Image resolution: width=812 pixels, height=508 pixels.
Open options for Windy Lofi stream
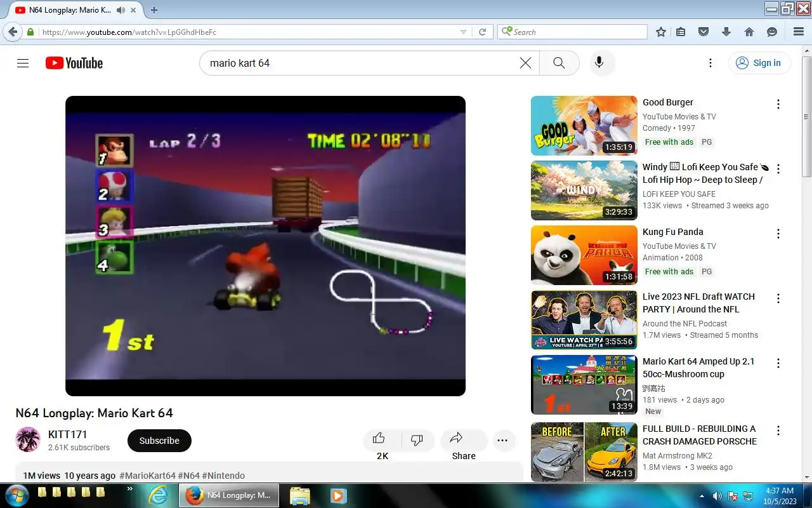point(778,169)
